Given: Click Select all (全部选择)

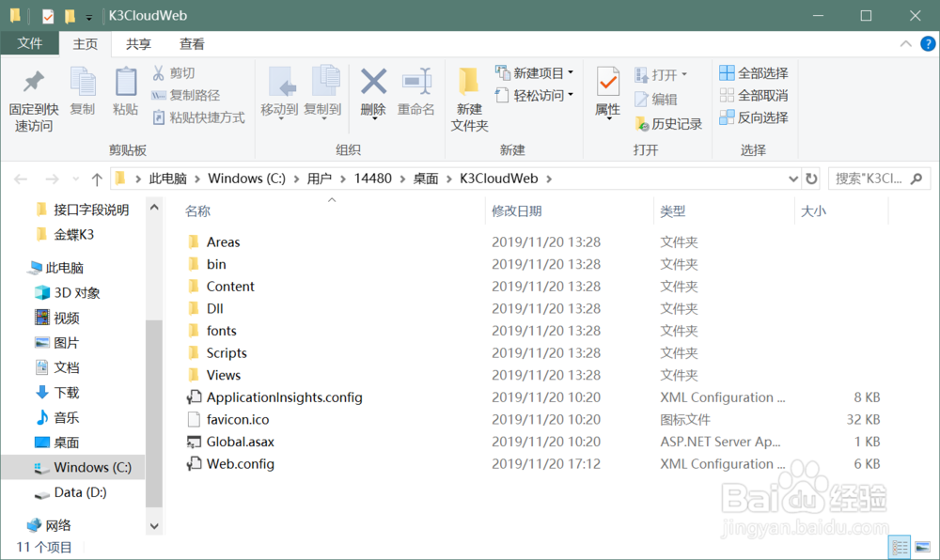Looking at the screenshot, I should [754, 73].
